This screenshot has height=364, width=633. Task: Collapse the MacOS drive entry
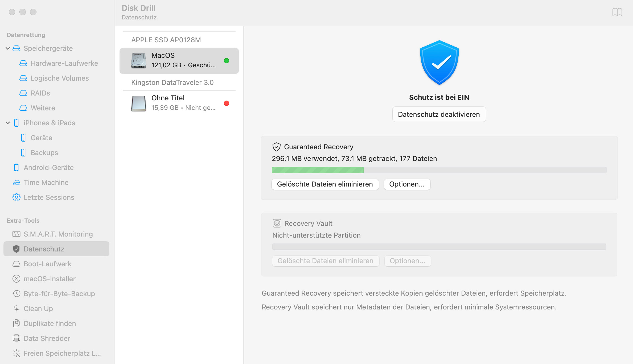[x=167, y=40]
